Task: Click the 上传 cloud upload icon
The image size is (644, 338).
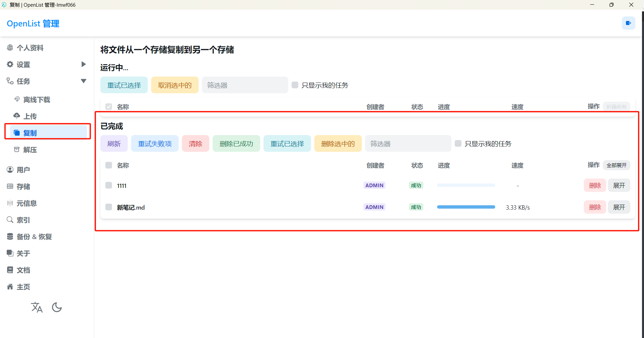Action: 17,116
